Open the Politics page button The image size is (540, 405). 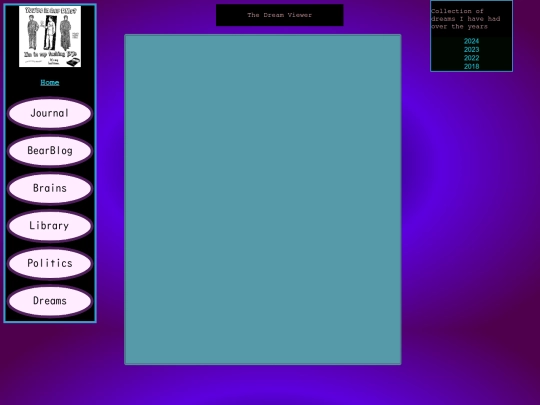[50, 263]
